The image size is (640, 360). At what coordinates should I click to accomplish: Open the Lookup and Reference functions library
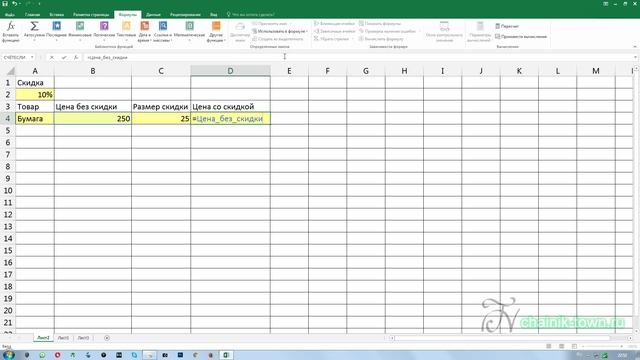(x=163, y=32)
